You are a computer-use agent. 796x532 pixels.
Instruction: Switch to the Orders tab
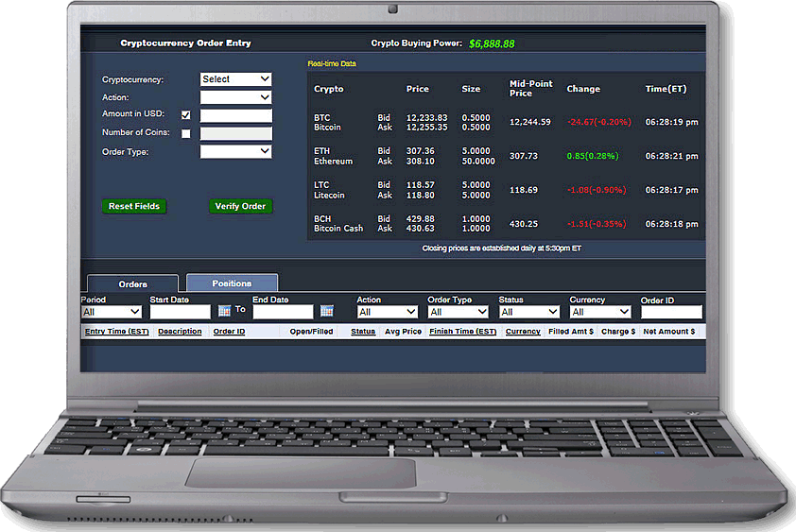[x=133, y=283]
